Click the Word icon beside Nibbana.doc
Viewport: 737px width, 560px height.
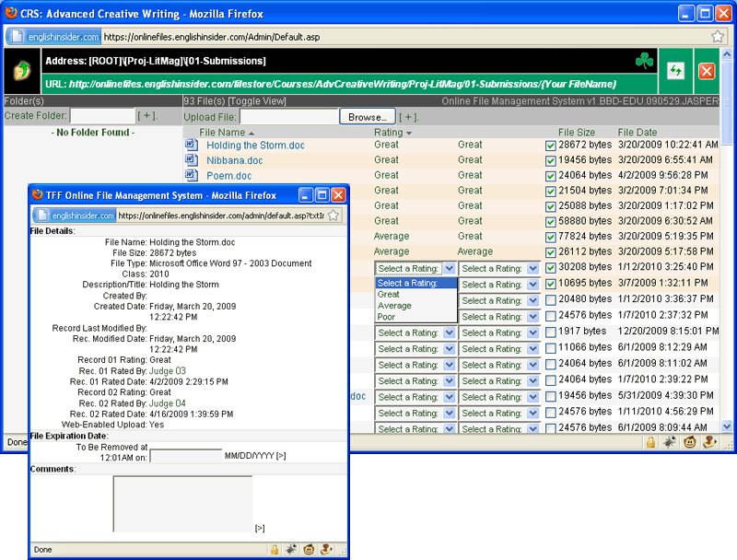tap(191, 159)
